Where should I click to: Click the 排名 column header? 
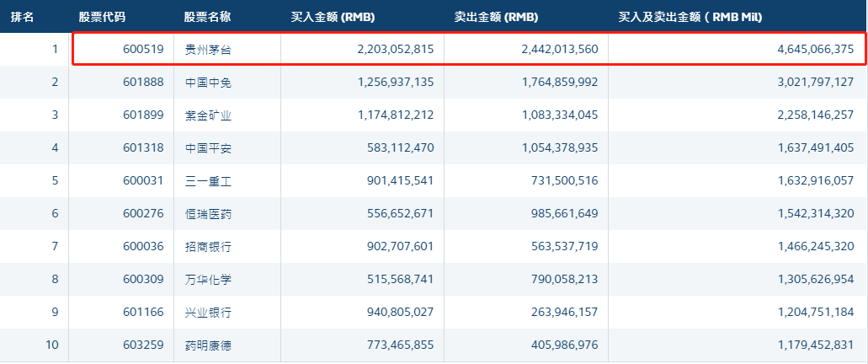point(22,17)
